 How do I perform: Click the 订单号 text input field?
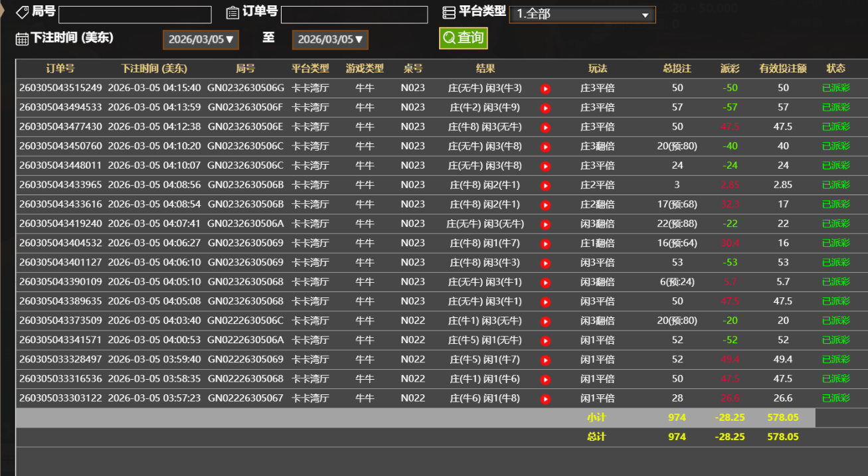click(354, 15)
